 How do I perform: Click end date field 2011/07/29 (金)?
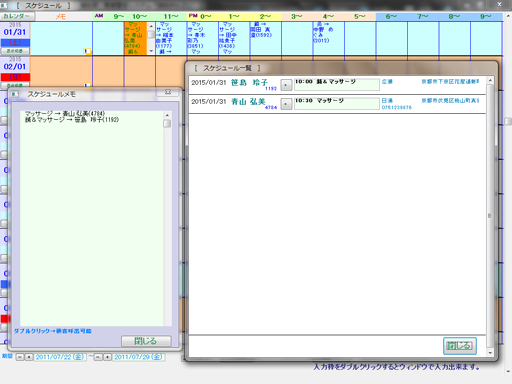pyautogui.click(x=139, y=357)
